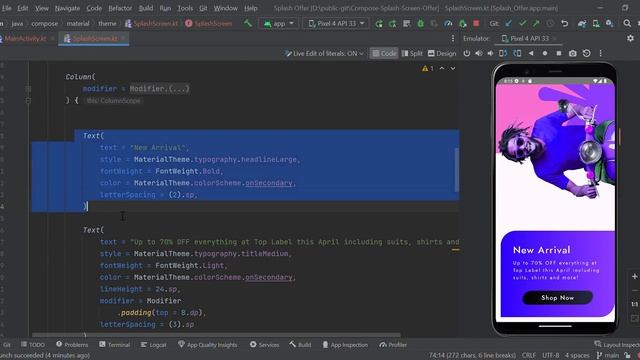Click Git Commit green checkmark
The width and height of the screenshot is (640, 360).
click(x=522, y=24)
